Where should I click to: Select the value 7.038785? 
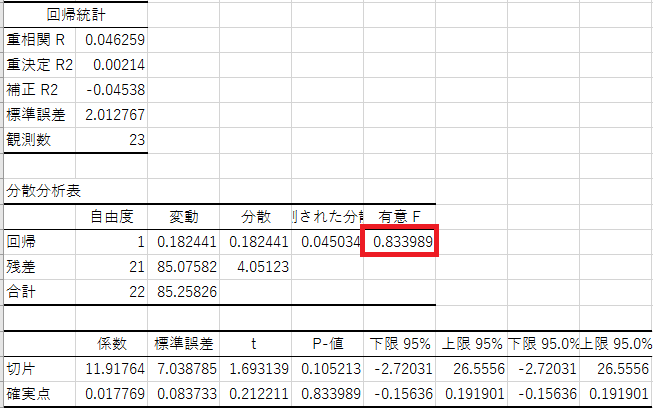pos(184,369)
